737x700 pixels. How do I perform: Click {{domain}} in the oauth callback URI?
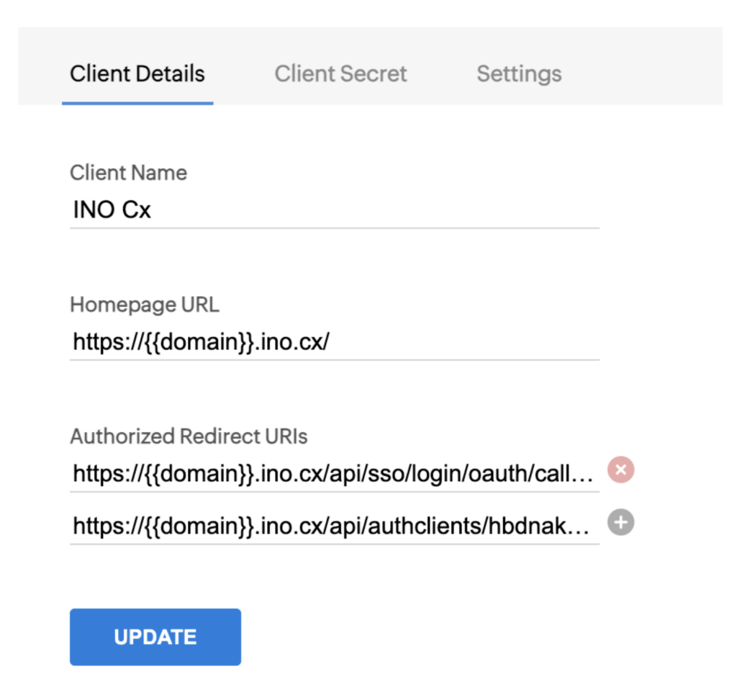point(197,473)
